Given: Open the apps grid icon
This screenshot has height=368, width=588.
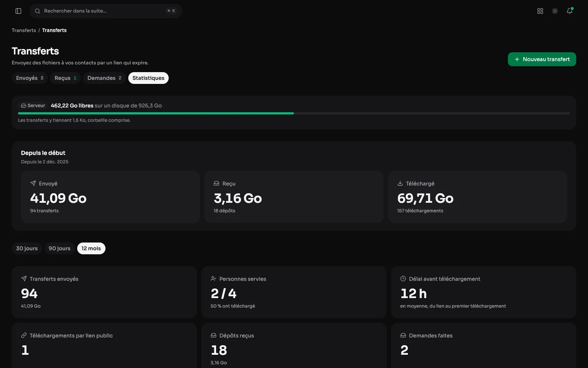Looking at the screenshot, I should click(540, 11).
